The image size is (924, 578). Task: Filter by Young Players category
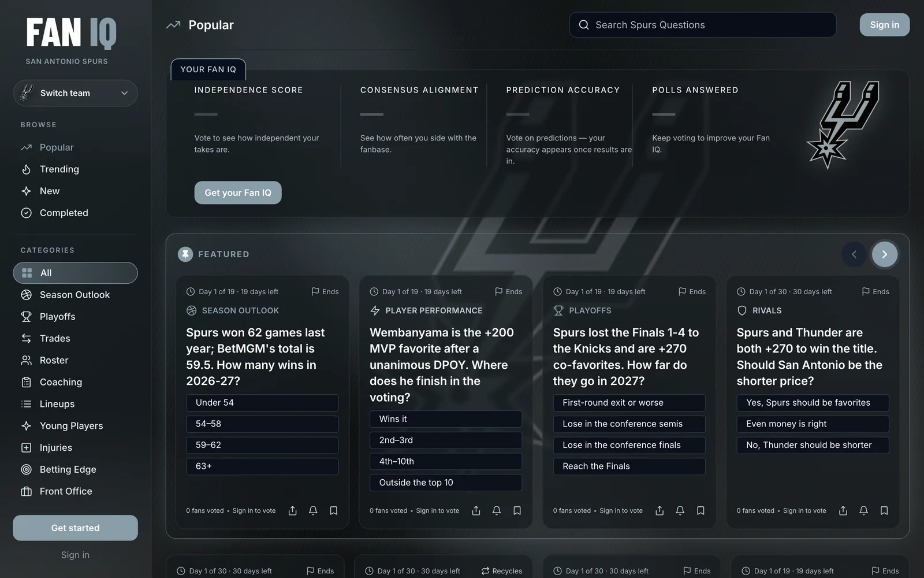pyautogui.click(x=75, y=426)
